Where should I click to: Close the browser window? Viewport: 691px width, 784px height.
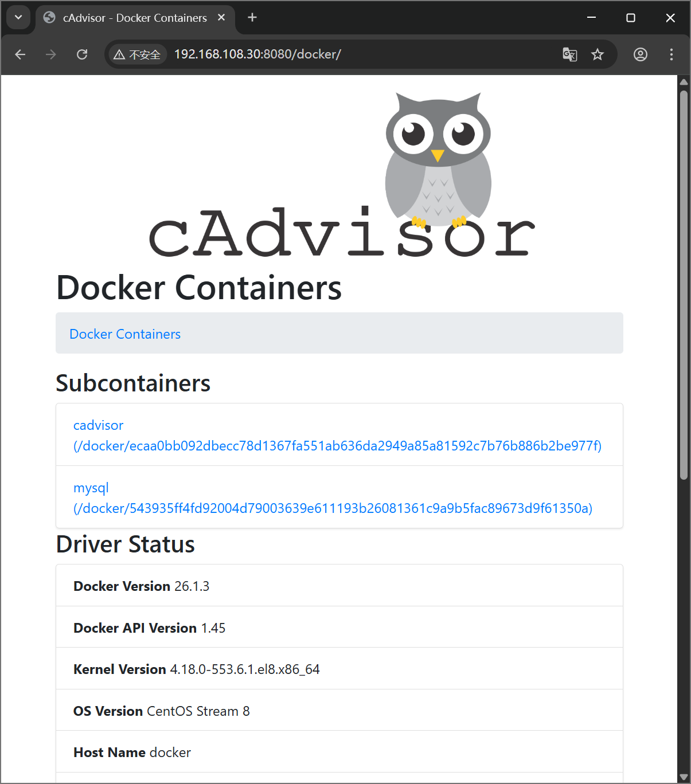tap(670, 18)
